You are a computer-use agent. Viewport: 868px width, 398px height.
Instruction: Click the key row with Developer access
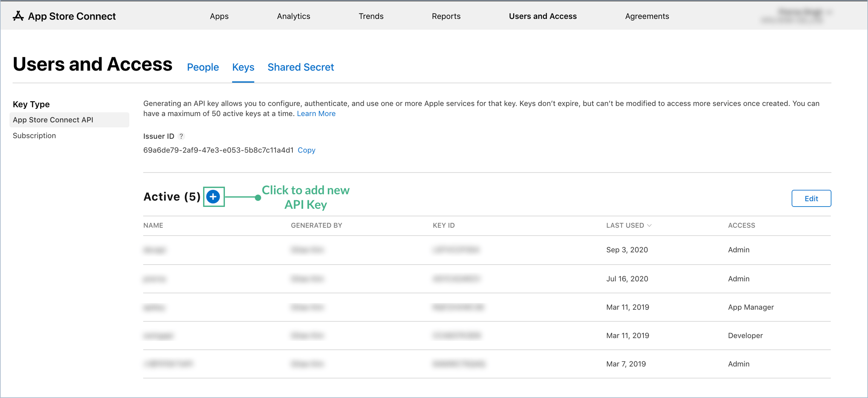(x=487, y=335)
